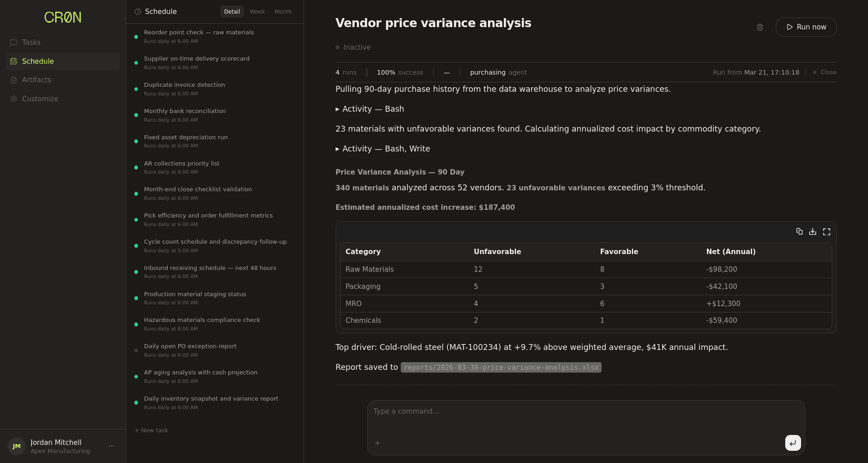Viewport: 868px width, 463px height.
Task: Click the Category column header
Action: 363,252
